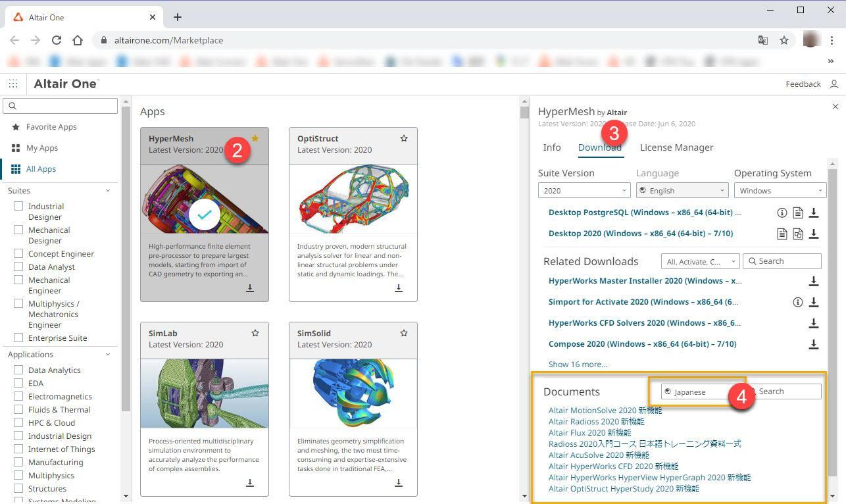Close the HyperMesh details panel
Image resolution: width=846 pixels, height=504 pixels.
click(835, 107)
